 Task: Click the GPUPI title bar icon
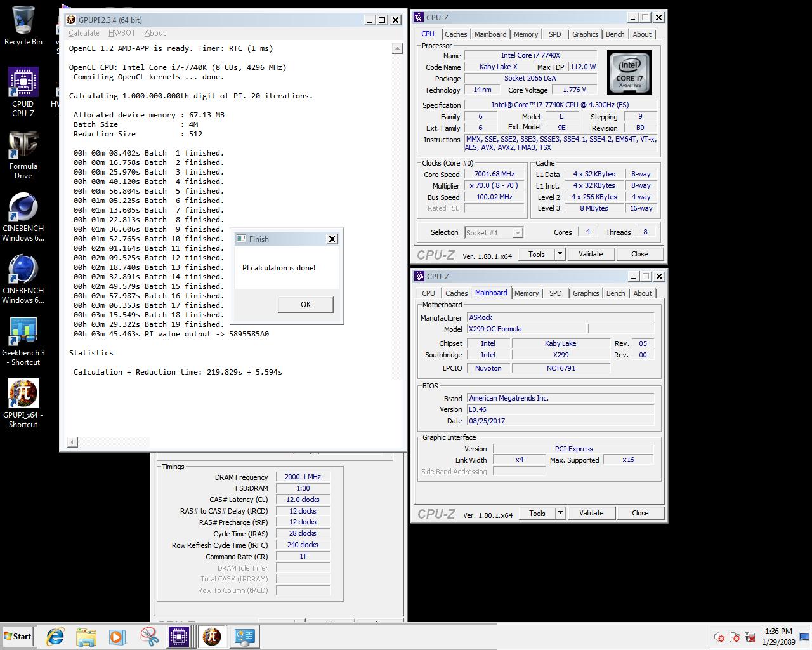(x=71, y=20)
